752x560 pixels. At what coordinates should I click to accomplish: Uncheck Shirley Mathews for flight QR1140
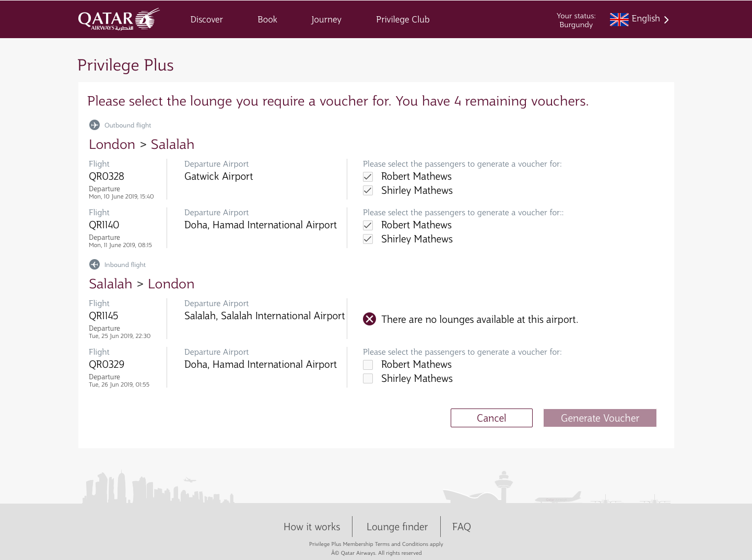point(368,239)
